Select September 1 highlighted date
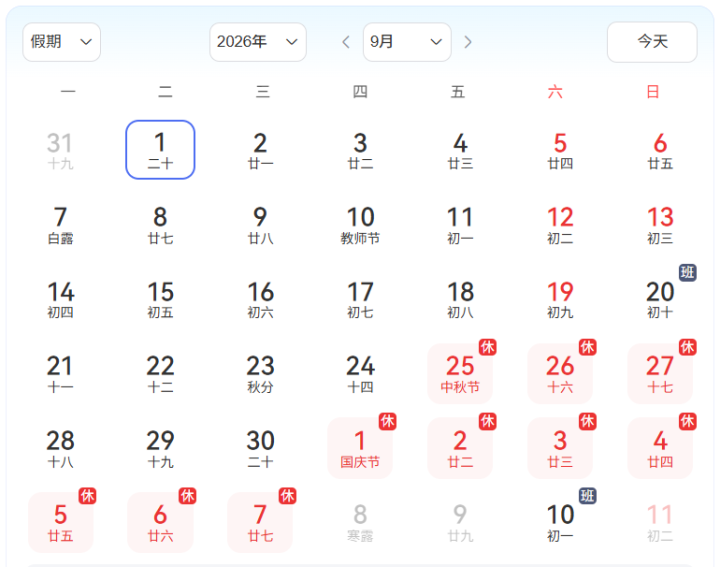Viewport: 720px width, 567px height. (160, 150)
